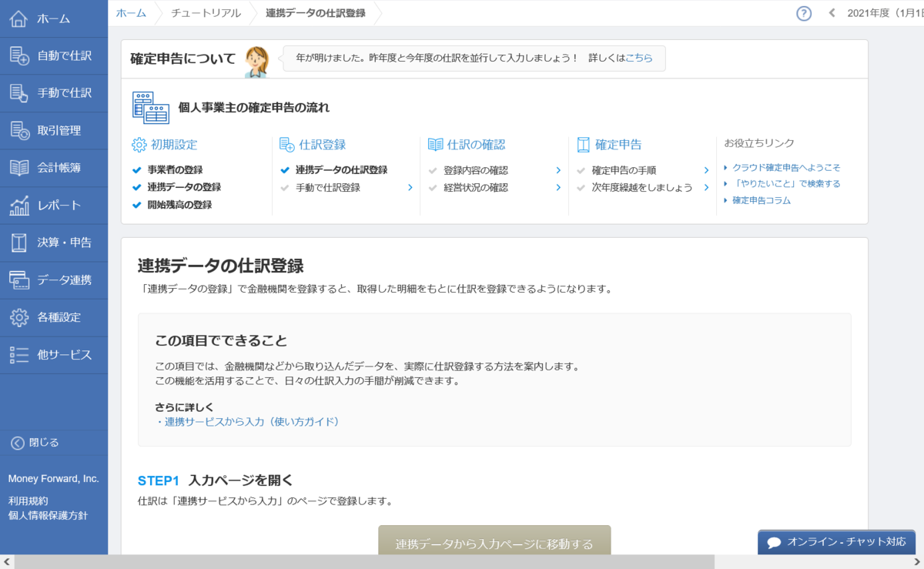Open 「やりたいこと」で検索する link
924x569 pixels.
pos(786,183)
